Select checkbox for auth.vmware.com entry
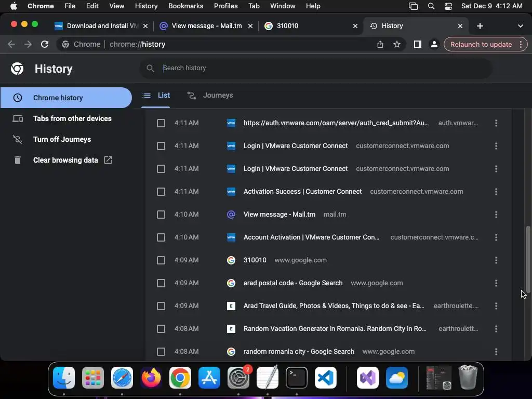Image resolution: width=532 pixels, height=399 pixels. point(161,123)
